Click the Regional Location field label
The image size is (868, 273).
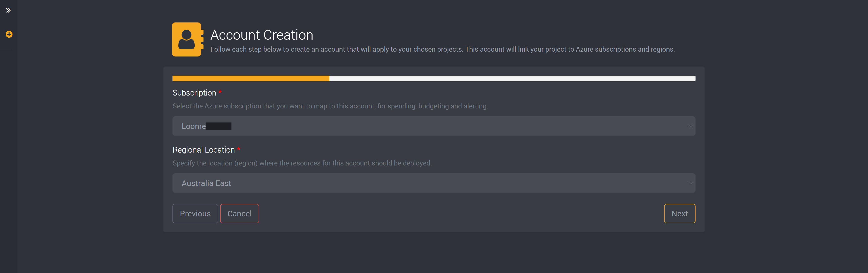203,150
